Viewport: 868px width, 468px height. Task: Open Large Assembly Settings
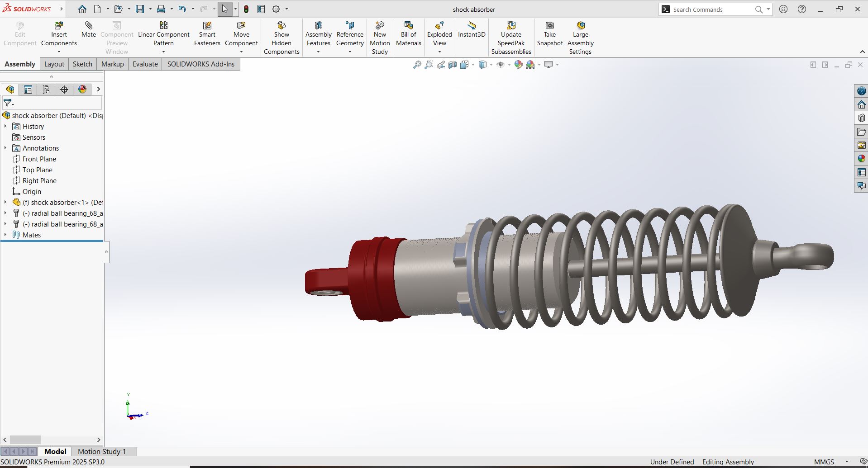(x=581, y=38)
